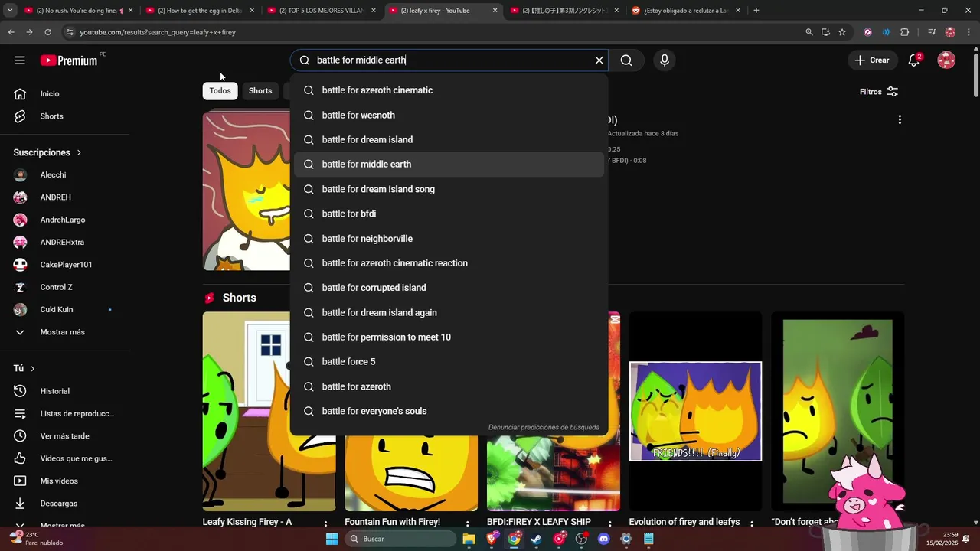The width and height of the screenshot is (980, 551).
Task: Click Denunciar predicciones de búsqueda link
Action: click(544, 428)
